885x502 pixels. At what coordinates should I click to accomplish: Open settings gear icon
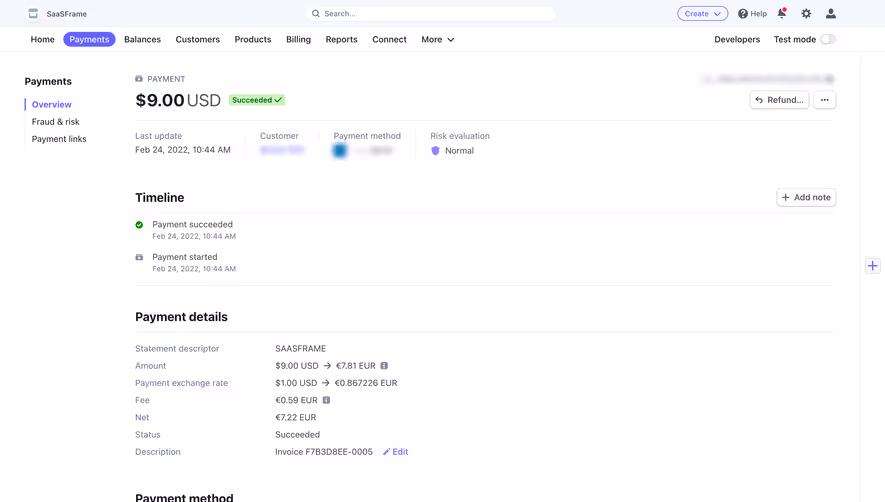[x=806, y=14]
